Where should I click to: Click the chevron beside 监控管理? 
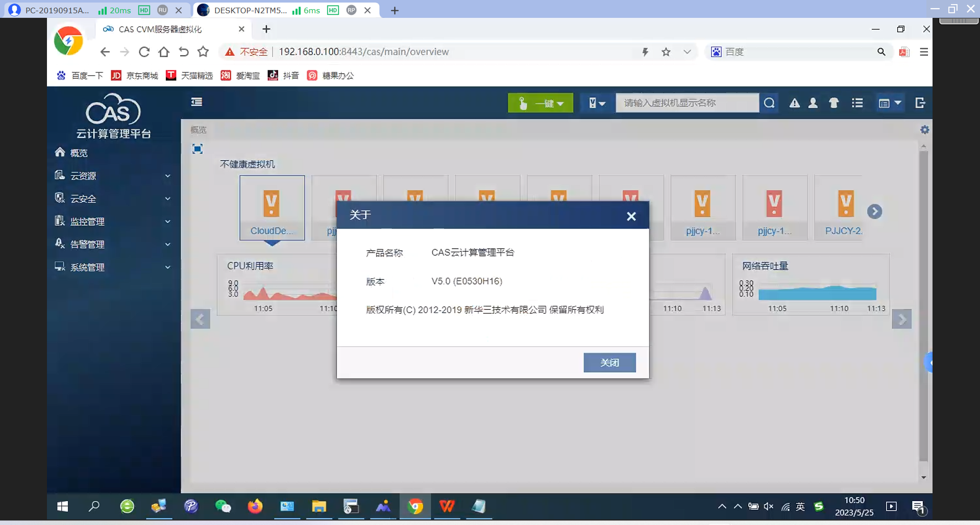click(167, 222)
